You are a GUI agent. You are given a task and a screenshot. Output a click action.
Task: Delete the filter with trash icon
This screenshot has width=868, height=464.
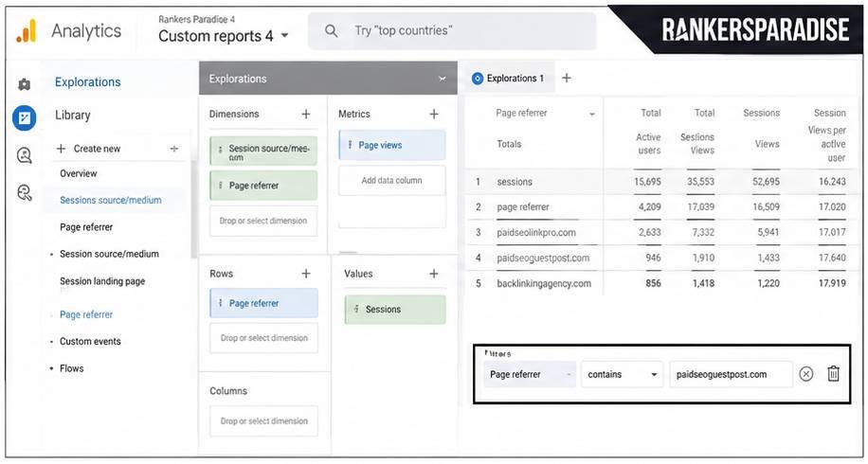833,374
